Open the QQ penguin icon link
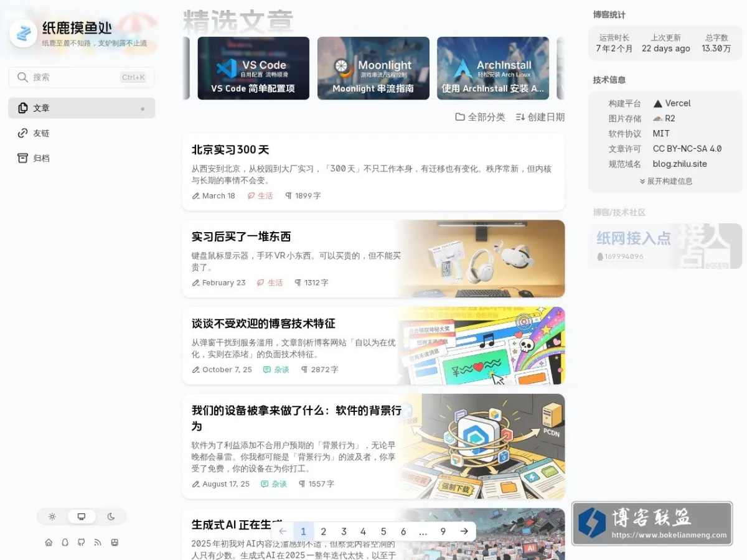747x560 pixels. 65,543
